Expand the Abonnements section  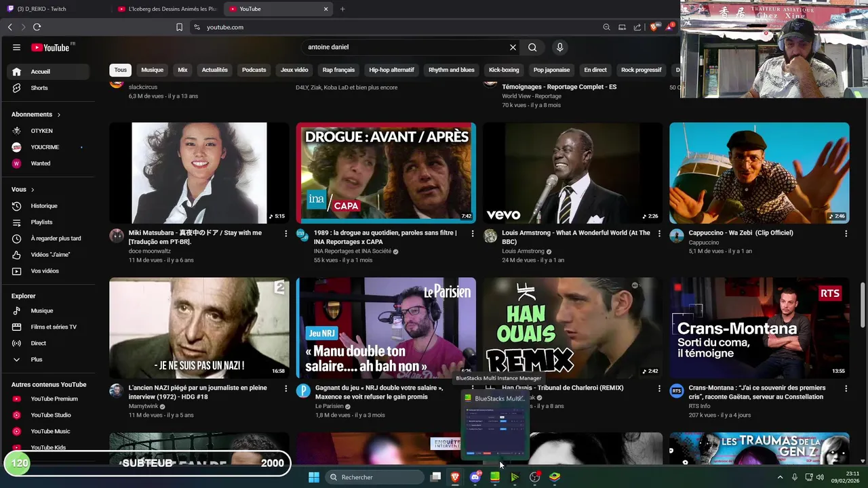[x=36, y=115]
